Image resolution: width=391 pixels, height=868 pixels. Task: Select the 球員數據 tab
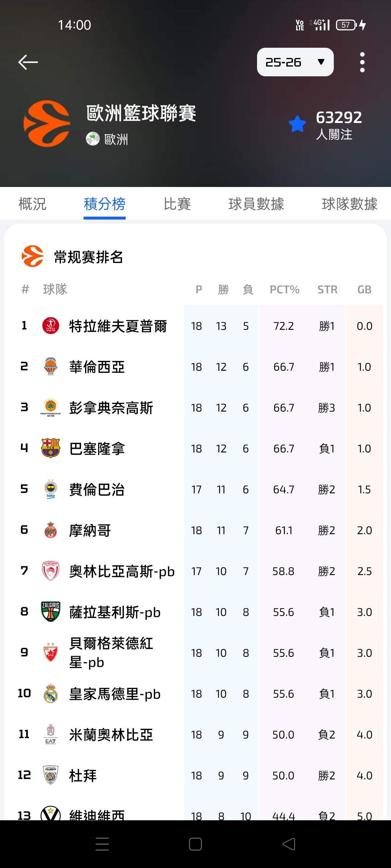tap(256, 204)
